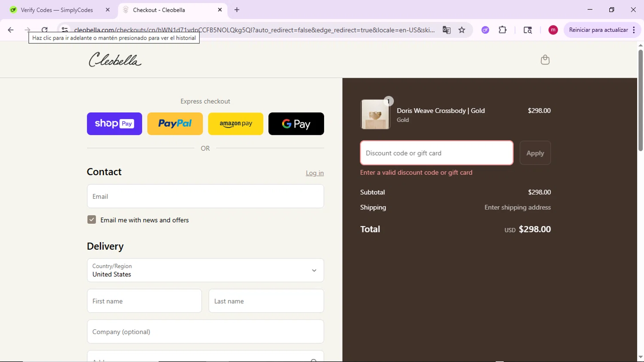Pay with Shop Pay
Screen dimensions: 644x362
(114, 124)
